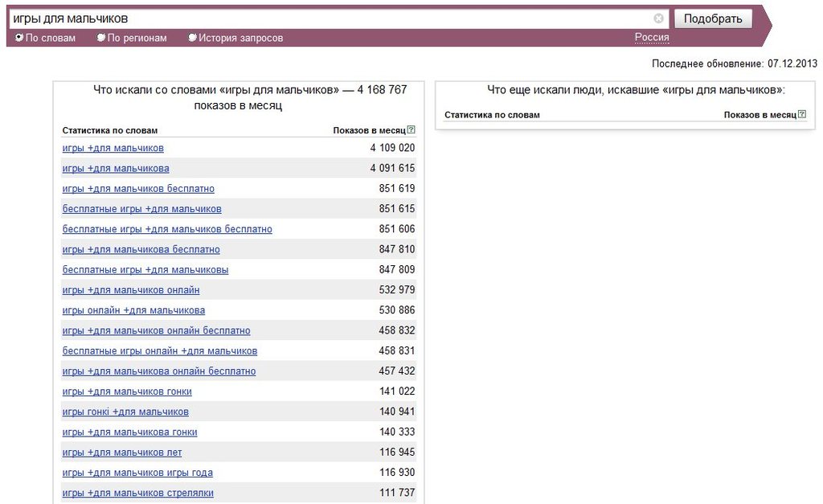Click the value '4 091 615'

point(392,168)
